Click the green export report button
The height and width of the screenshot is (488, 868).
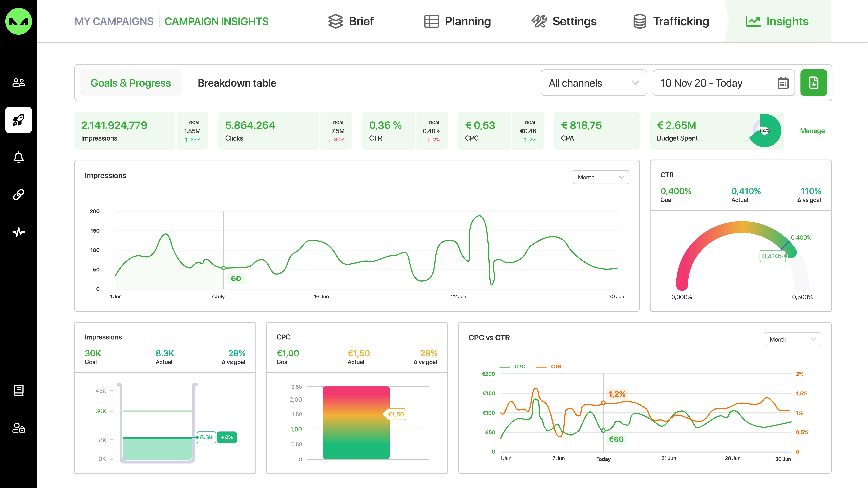coord(814,83)
